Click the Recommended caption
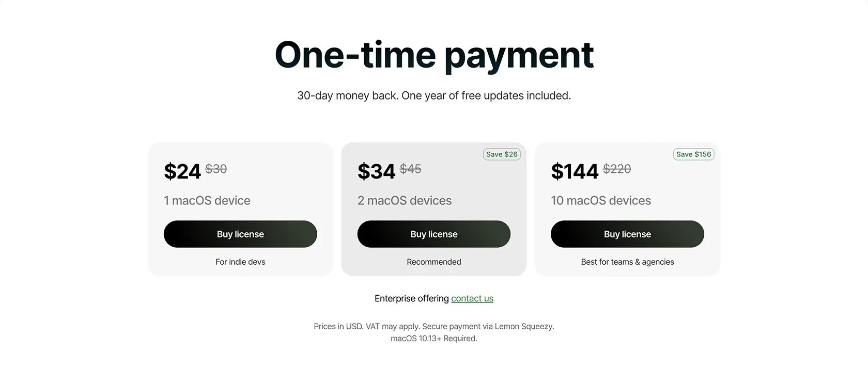Image resolution: width=868 pixels, height=369 pixels. point(434,262)
